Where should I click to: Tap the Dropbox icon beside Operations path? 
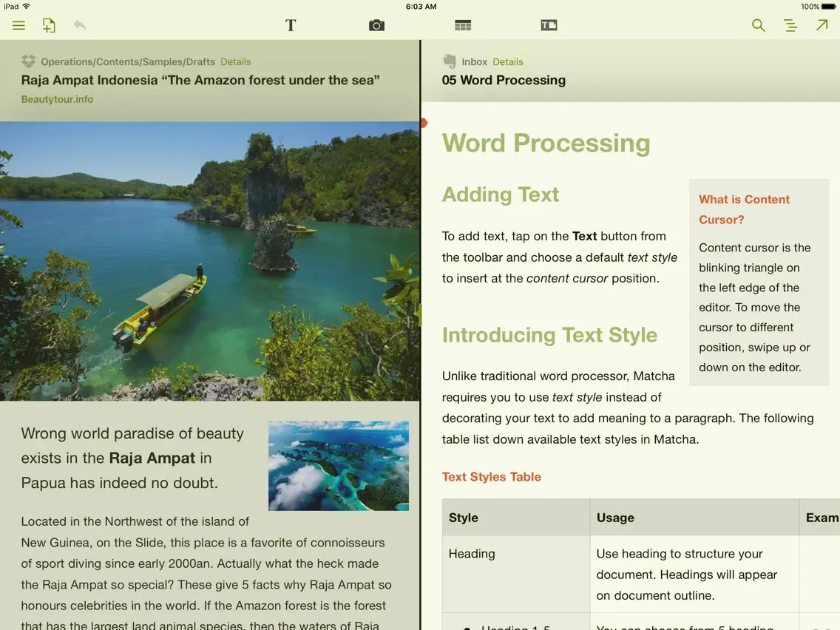coord(28,61)
